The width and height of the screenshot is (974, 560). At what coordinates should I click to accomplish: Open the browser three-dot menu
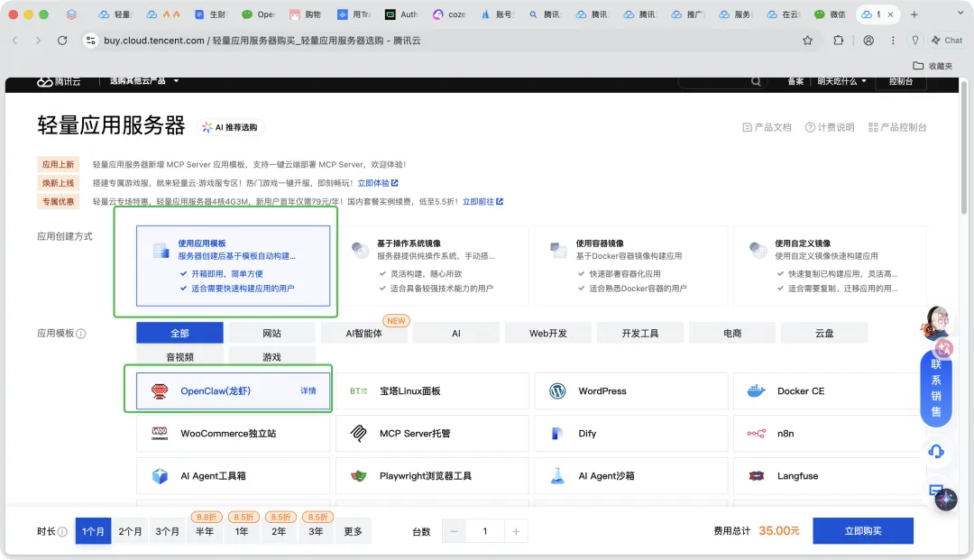893,41
